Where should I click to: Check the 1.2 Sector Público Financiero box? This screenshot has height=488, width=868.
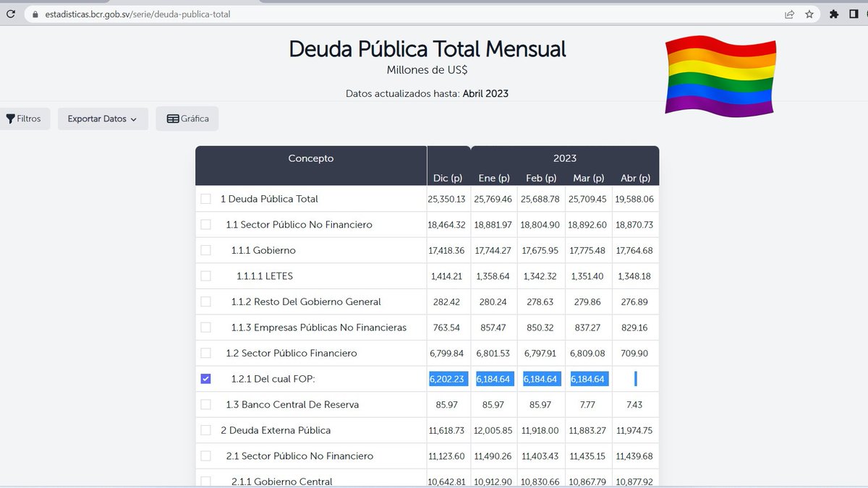click(206, 353)
